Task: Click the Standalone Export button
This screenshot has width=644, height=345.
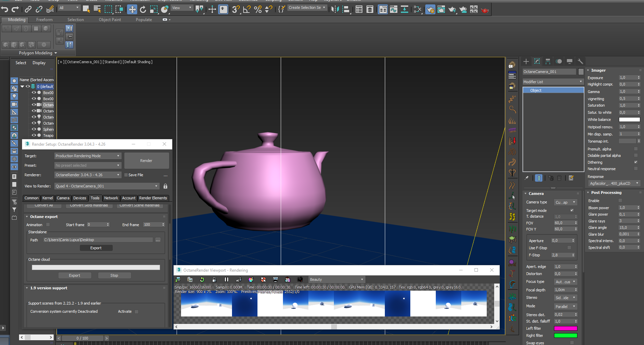Action: tap(96, 248)
